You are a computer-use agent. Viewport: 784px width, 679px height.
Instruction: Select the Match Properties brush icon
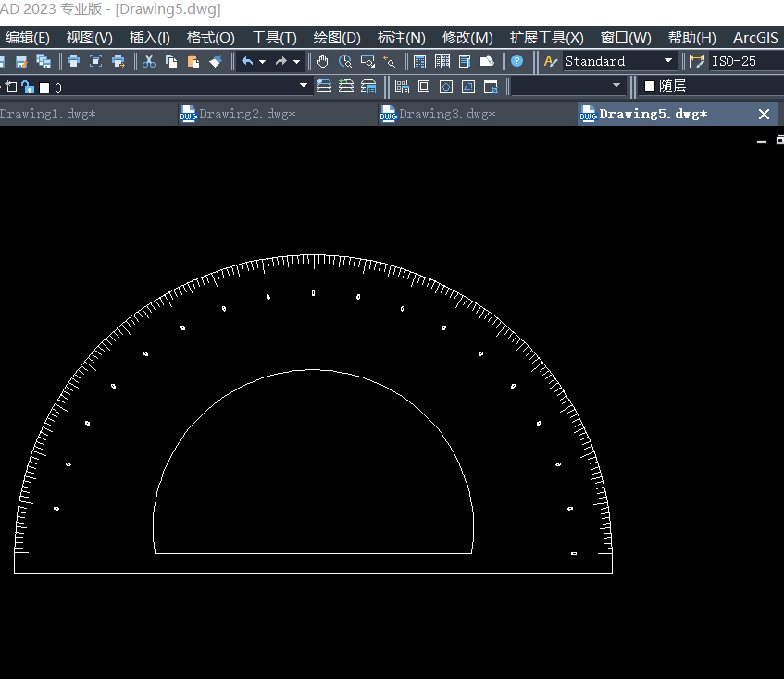click(x=216, y=61)
